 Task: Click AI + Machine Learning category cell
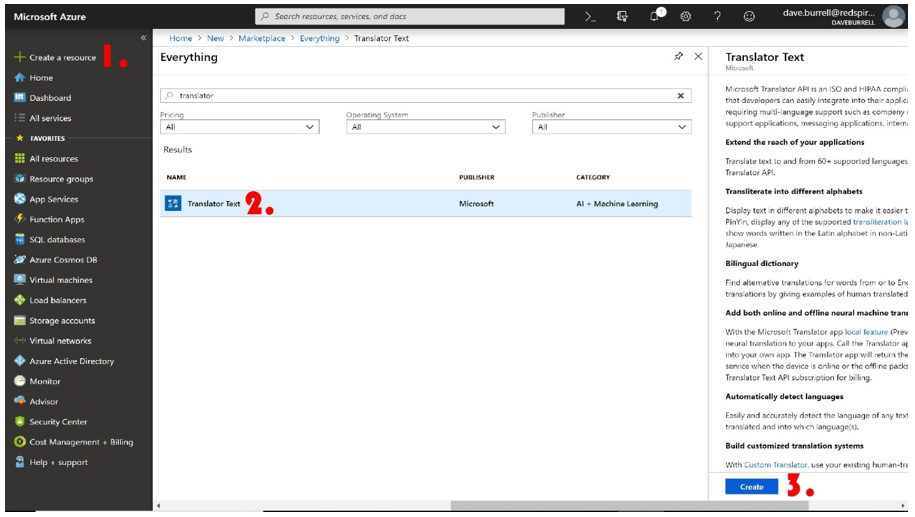pos(617,204)
